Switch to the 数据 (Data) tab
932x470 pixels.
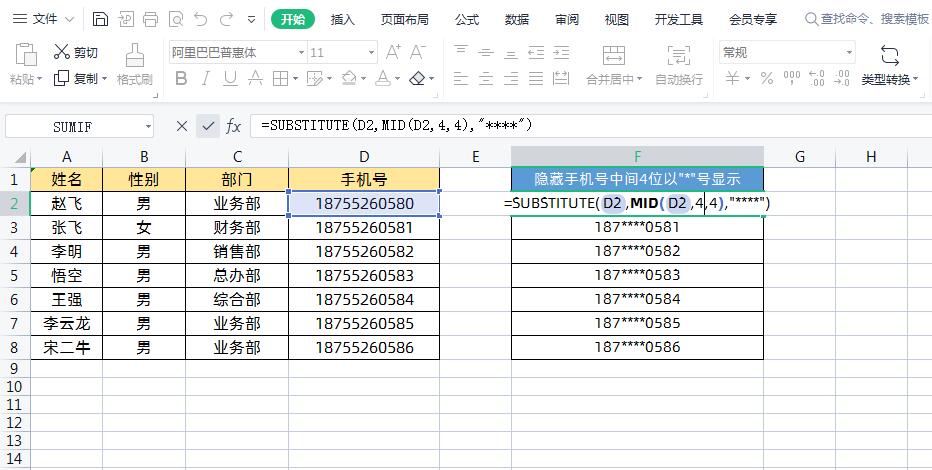coord(517,20)
